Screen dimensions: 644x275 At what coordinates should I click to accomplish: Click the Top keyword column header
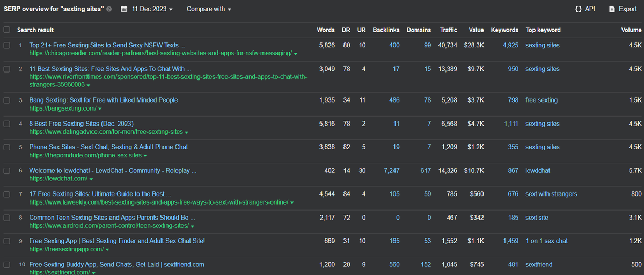coord(543,30)
